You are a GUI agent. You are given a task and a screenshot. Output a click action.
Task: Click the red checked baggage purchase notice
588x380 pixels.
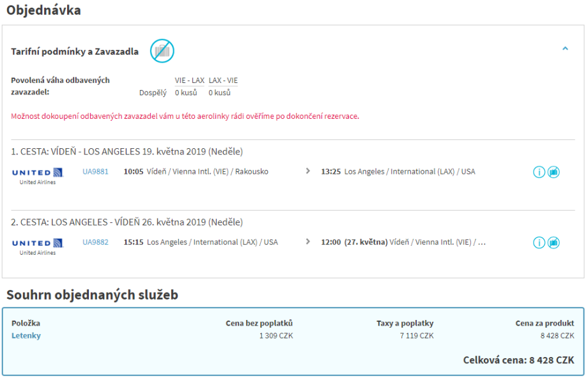[x=185, y=117]
